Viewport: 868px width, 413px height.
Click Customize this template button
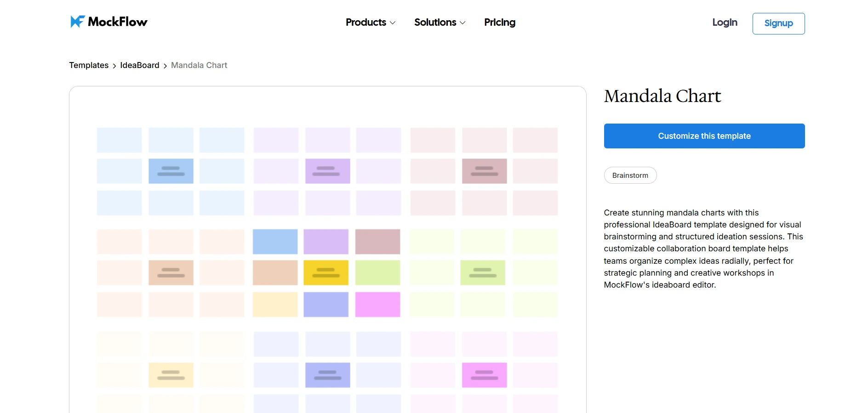[x=704, y=136]
